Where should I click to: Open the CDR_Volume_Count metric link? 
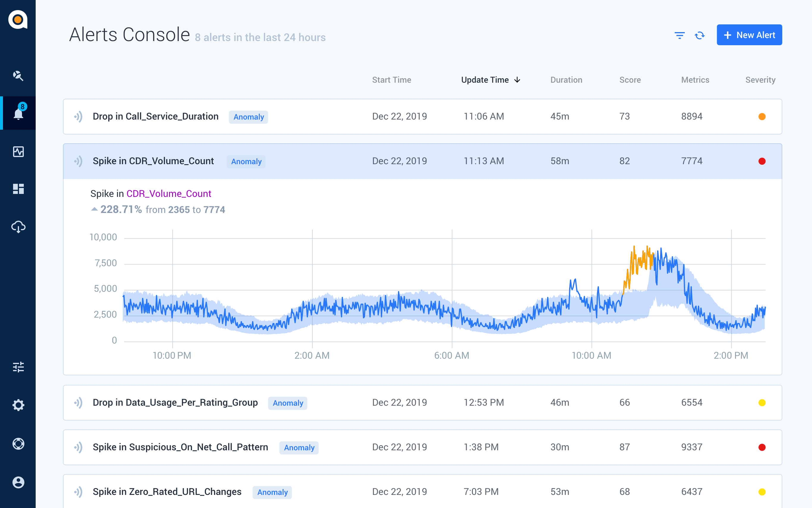(x=169, y=194)
